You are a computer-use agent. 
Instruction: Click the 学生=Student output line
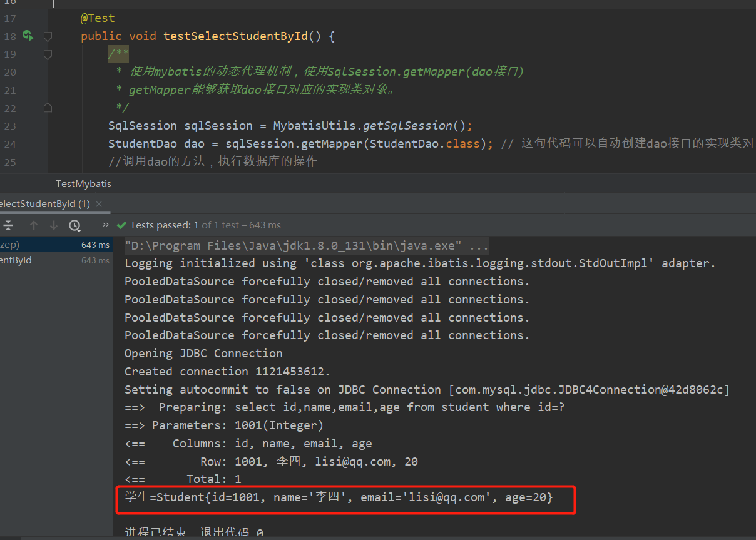pos(339,497)
